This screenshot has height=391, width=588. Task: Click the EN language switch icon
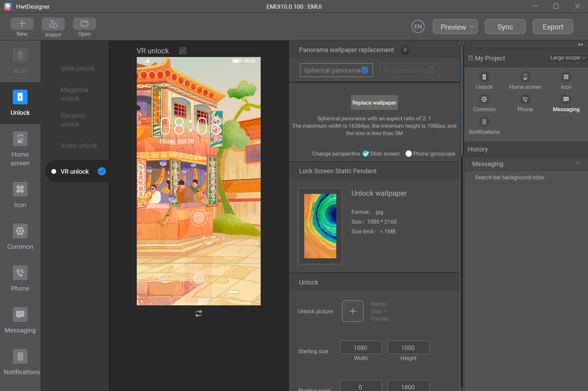[418, 27]
